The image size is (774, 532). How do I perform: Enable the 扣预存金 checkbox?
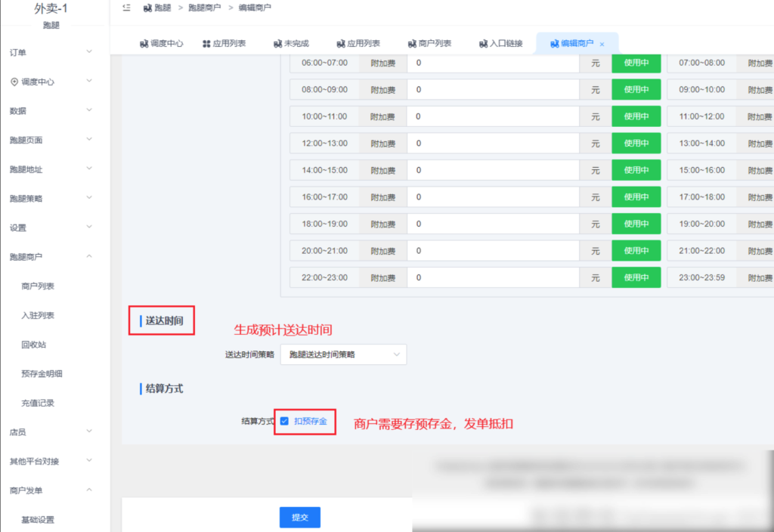coord(283,422)
